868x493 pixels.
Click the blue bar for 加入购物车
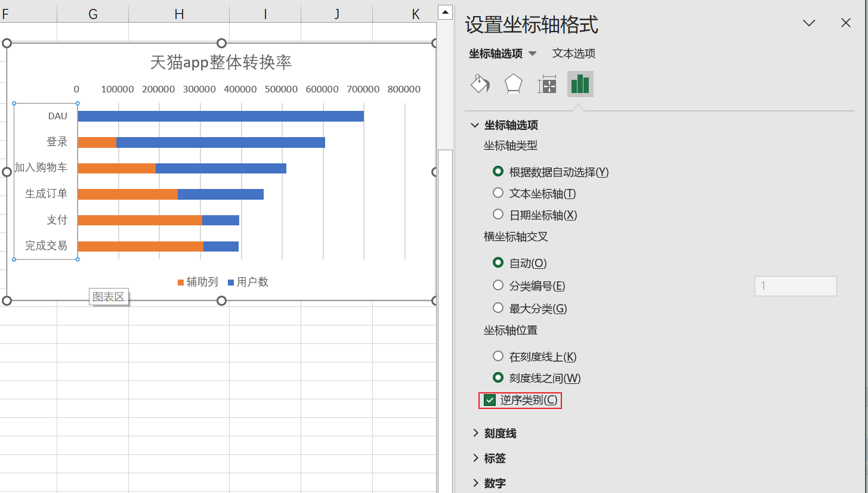(221, 168)
